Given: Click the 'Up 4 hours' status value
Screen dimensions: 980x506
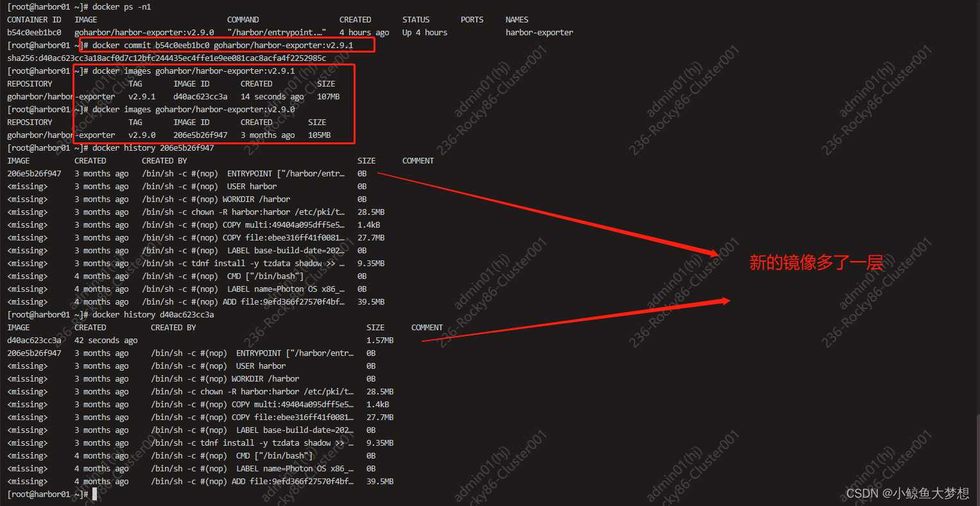Looking at the screenshot, I should 425,33.
